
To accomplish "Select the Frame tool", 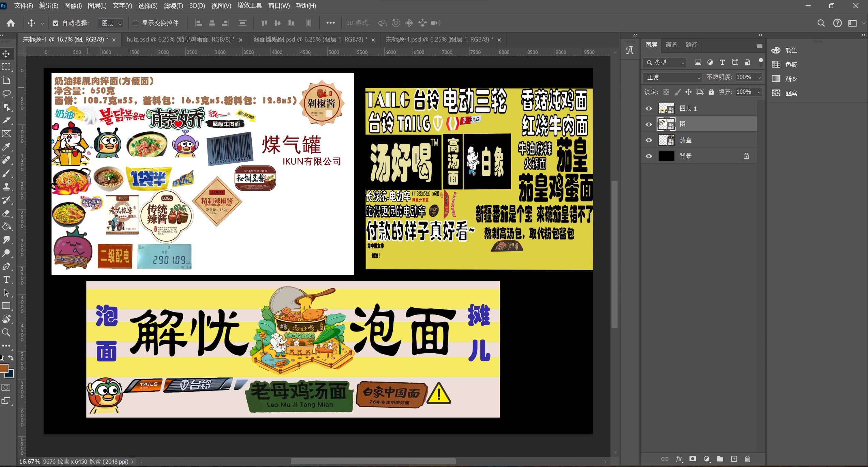I will 6,133.
